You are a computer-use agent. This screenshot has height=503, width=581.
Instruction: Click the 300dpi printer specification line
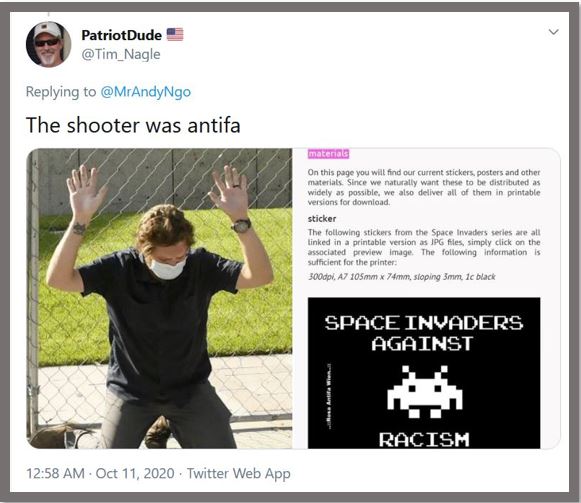(x=401, y=277)
